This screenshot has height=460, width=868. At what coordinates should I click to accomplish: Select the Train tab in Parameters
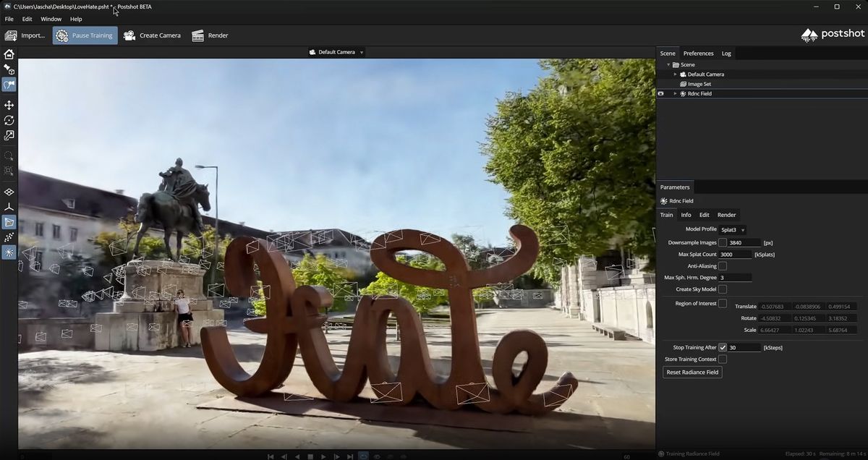tap(666, 215)
